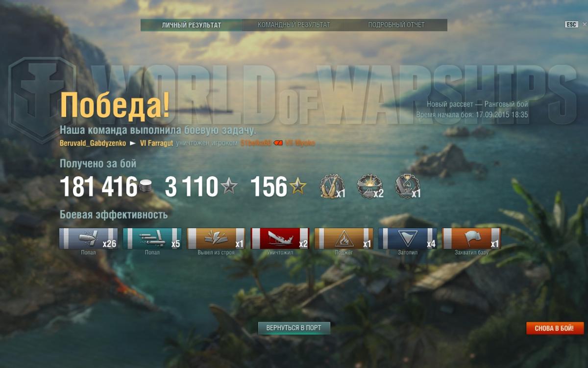The width and height of the screenshot is (588, 368).
Task: Click the credits coin icon by 181 416
Action: point(146,186)
